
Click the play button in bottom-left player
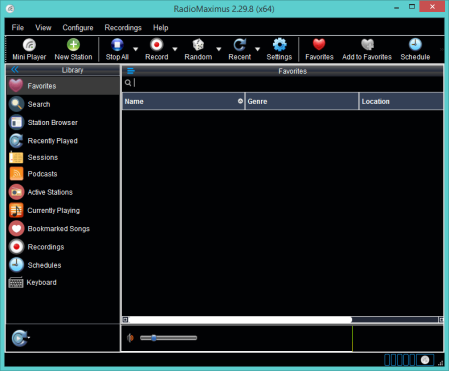[19, 338]
